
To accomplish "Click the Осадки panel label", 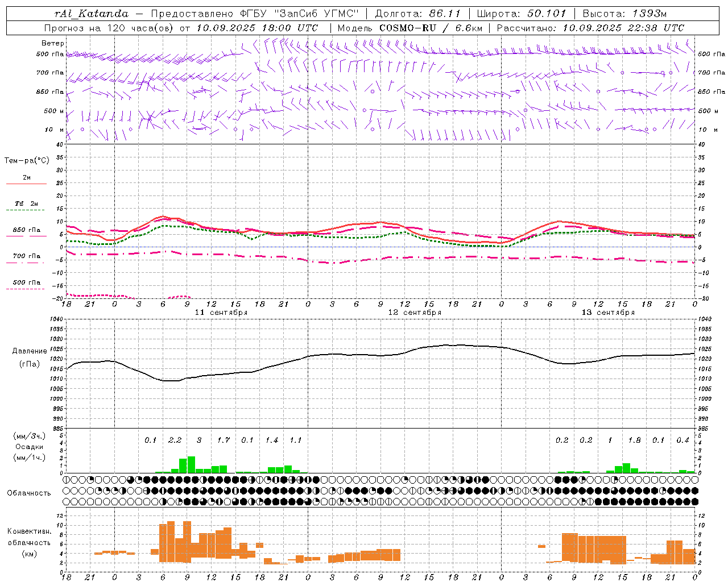I will point(29,447).
